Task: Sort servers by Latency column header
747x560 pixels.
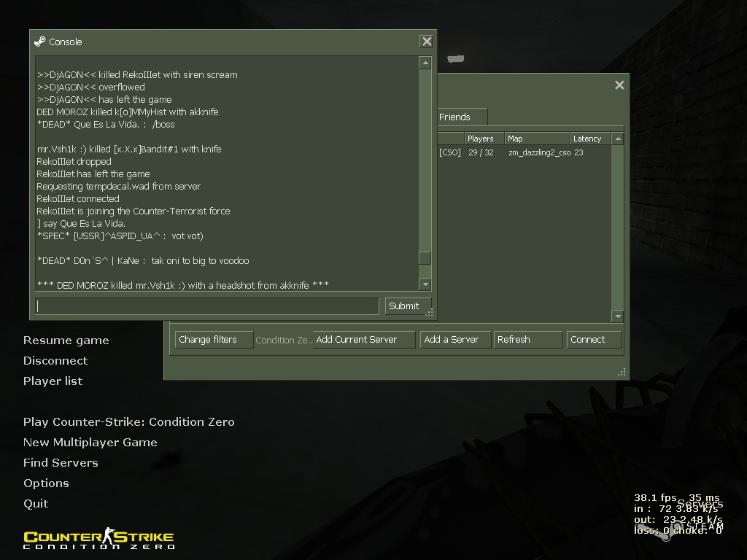Action: point(589,139)
